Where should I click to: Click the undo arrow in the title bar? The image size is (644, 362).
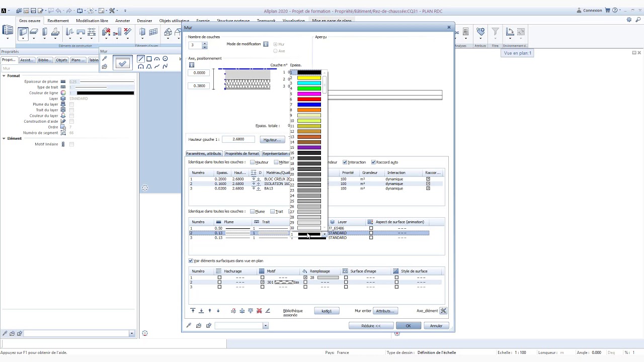[58, 11]
